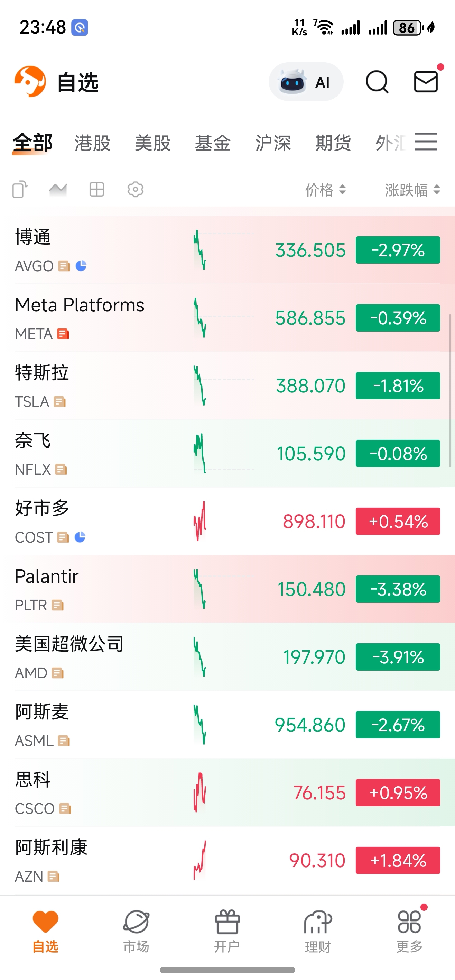The width and height of the screenshot is (455, 980).
Task: Switch to grid layout view icon
Action: (x=96, y=189)
